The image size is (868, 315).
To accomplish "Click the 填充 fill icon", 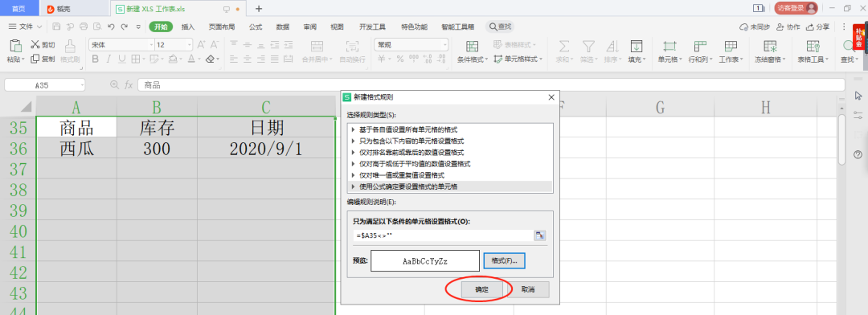I will pyautogui.click(x=637, y=45).
